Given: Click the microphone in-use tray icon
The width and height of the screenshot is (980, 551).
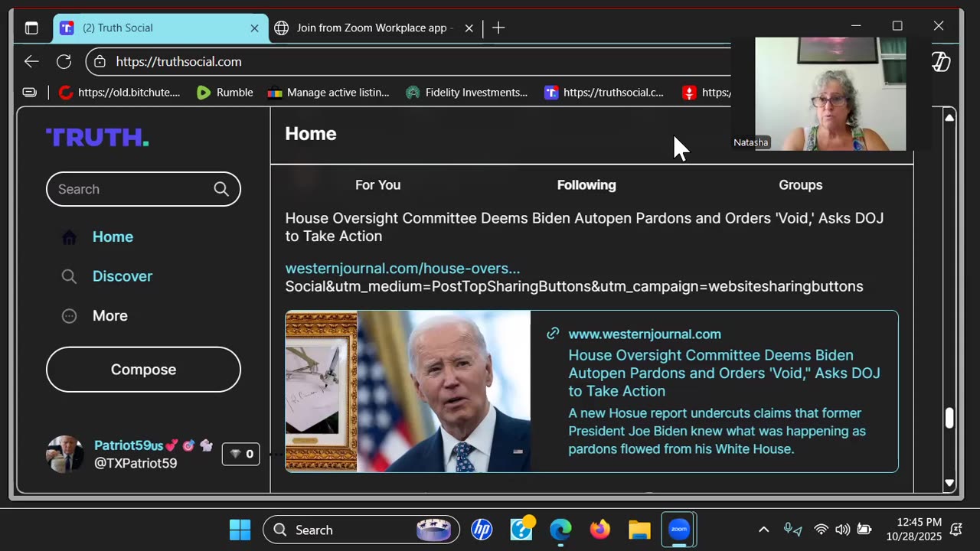Looking at the screenshot, I should (792, 530).
